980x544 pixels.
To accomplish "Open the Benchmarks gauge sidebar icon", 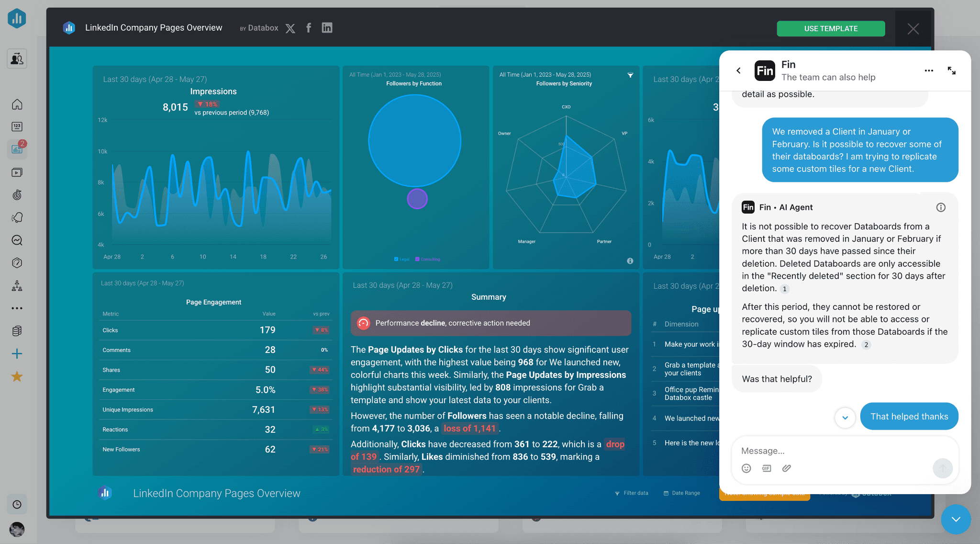I will click(x=17, y=262).
